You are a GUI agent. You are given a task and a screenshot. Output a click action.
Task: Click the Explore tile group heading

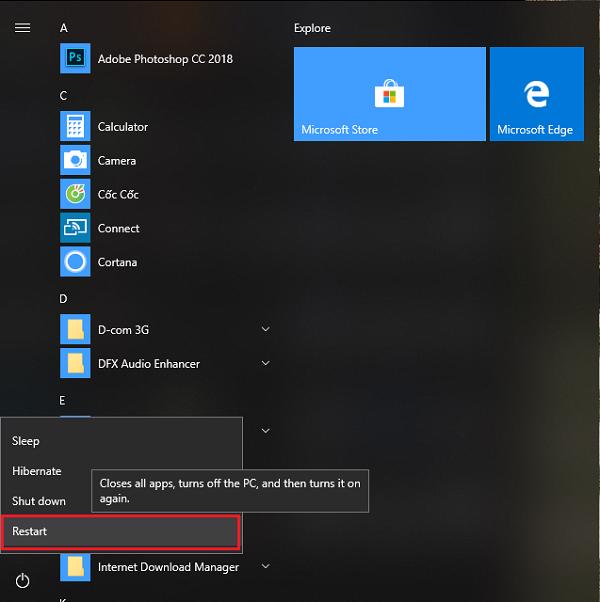pyautogui.click(x=312, y=28)
